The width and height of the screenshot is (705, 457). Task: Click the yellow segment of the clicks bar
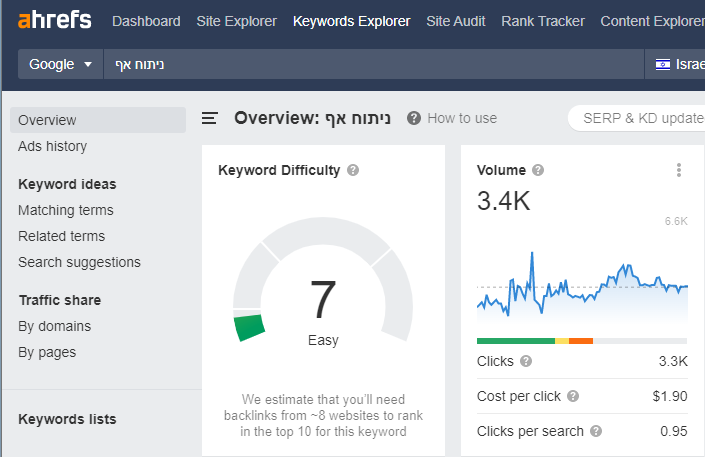pyautogui.click(x=562, y=341)
